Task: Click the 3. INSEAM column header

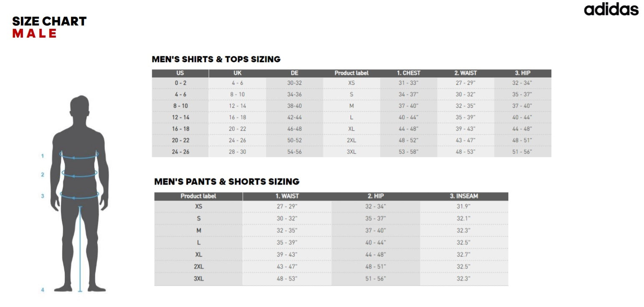Action: 464,196
